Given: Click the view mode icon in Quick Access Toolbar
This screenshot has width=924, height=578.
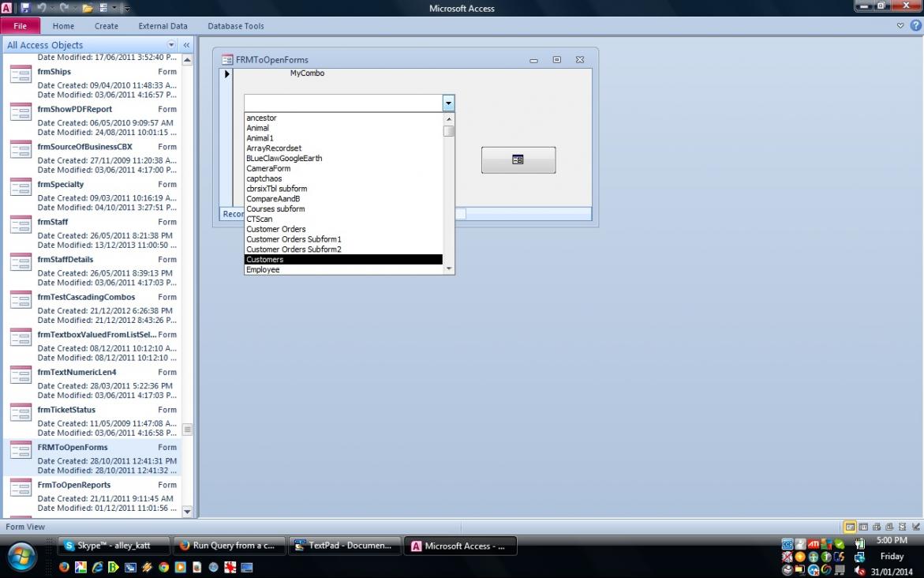Looking at the screenshot, I should point(103,8).
